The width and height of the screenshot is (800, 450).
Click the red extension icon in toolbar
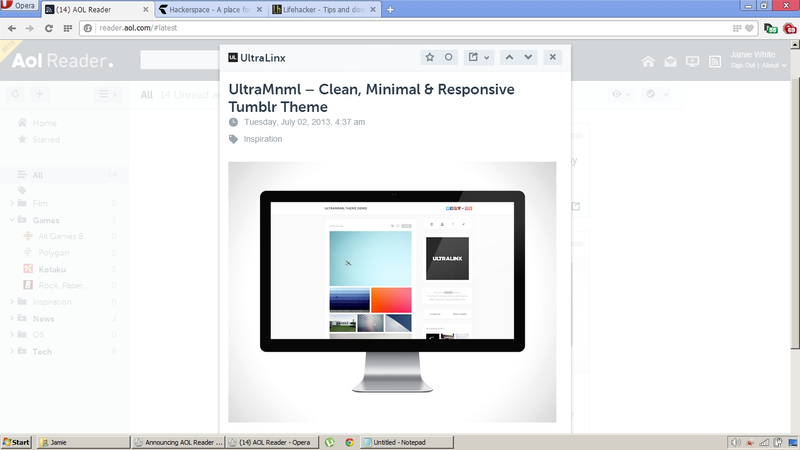[790, 29]
